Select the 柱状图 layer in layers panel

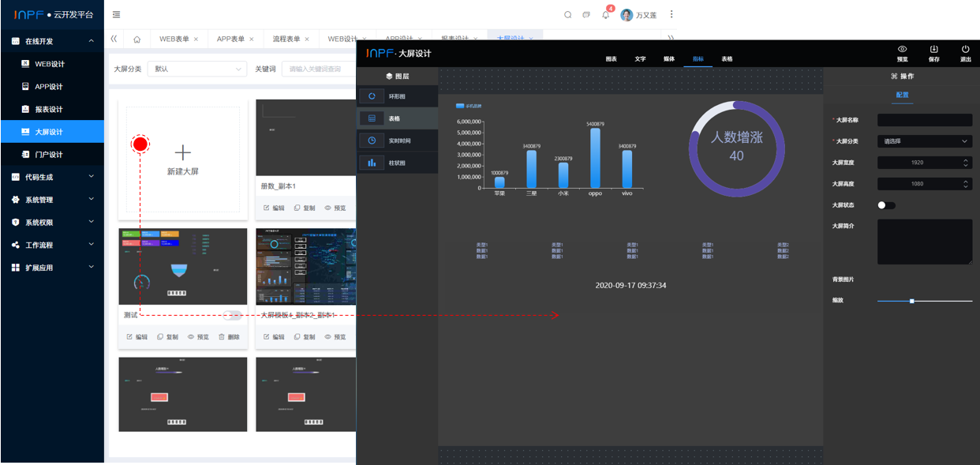397,163
